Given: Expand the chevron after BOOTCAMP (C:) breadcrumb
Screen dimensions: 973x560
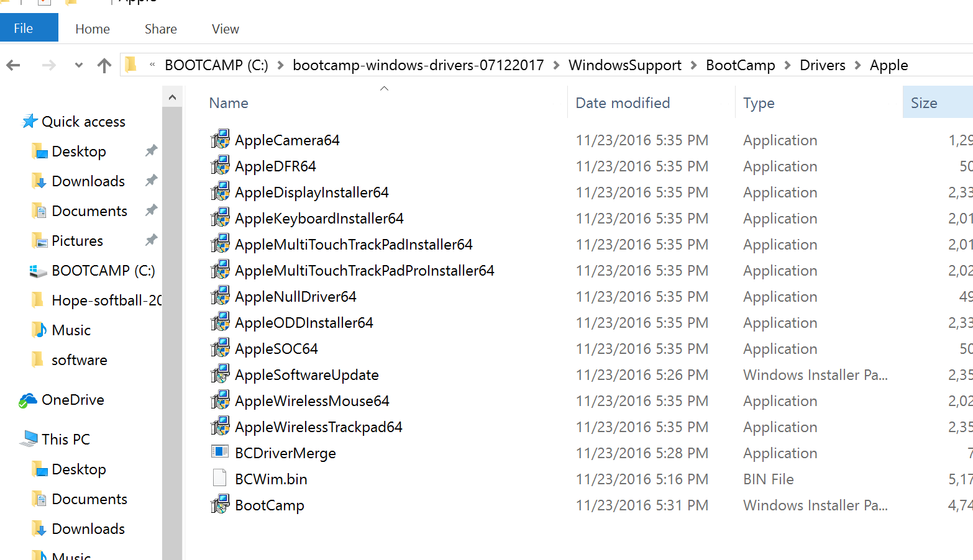Looking at the screenshot, I should point(280,65).
